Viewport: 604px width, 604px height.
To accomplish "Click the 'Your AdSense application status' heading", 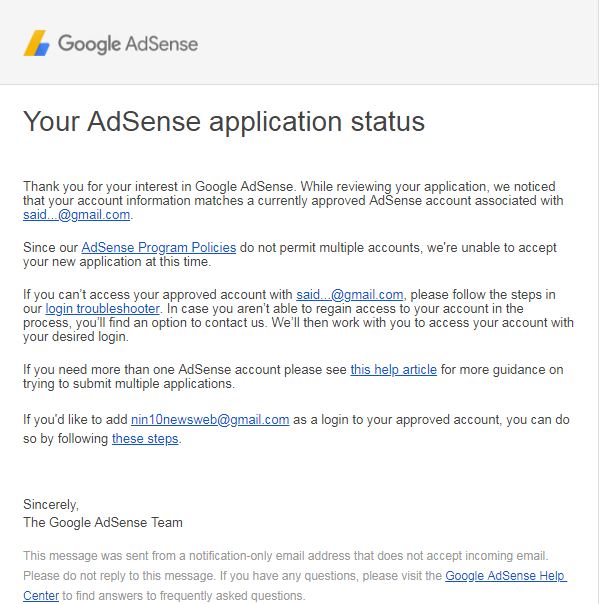I will click(224, 122).
